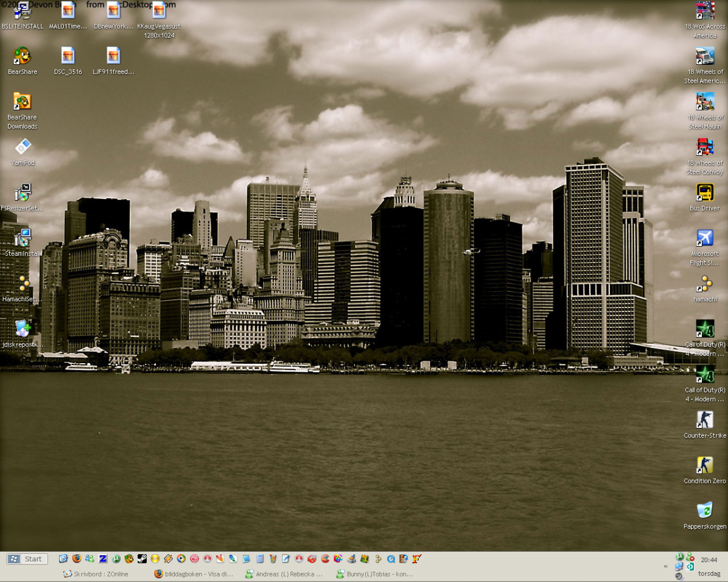Open the Papperskorgen recycle bin
The width and height of the screenshot is (728, 582).
[x=704, y=510]
